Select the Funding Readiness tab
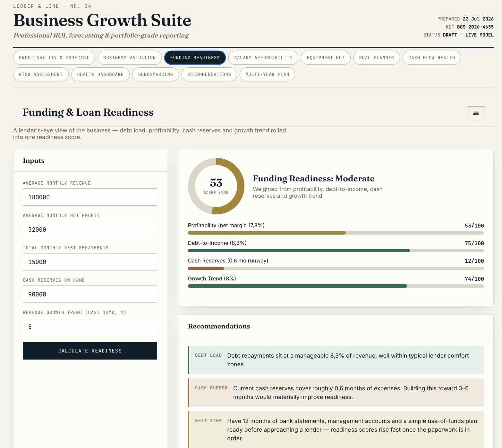 (195, 58)
